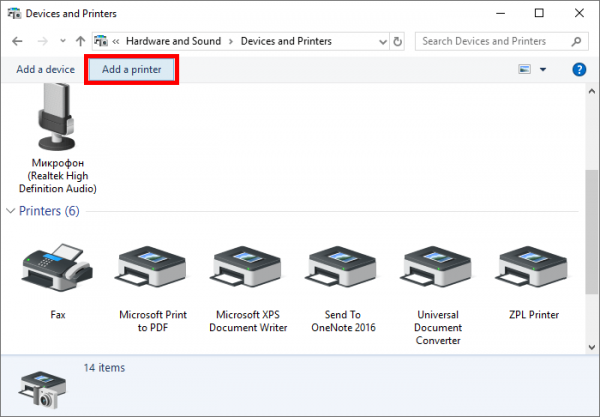
Task: Go up one level with up arrow
Action: pyautogui.click(x=80, y=41)
